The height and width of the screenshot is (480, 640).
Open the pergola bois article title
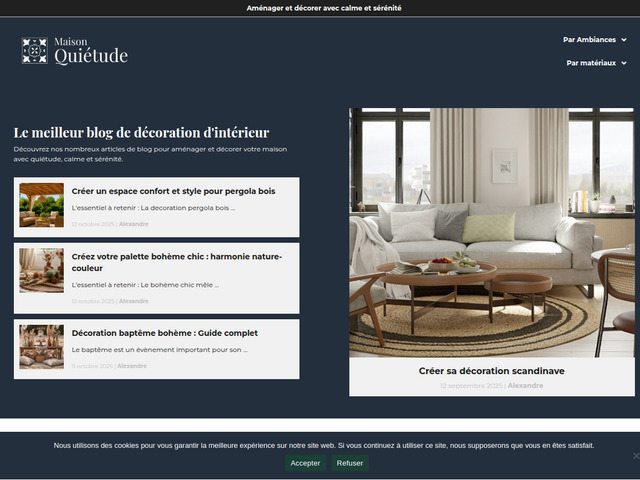coord(173,191)
